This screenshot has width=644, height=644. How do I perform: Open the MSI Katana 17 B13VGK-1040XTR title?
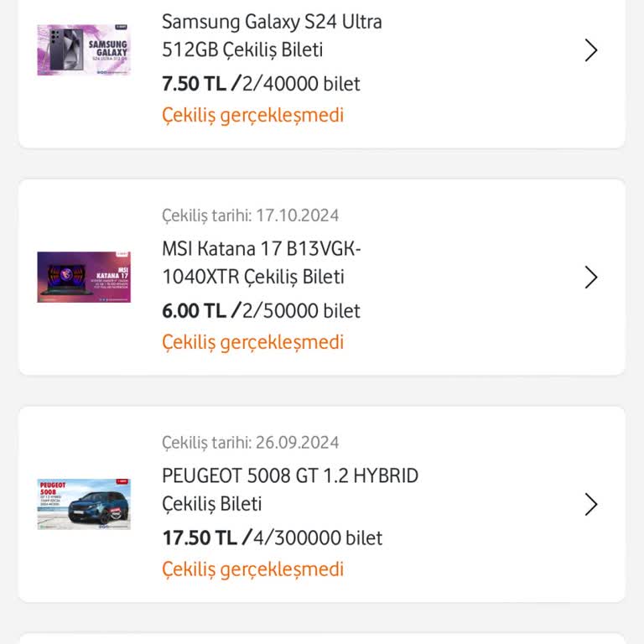(262, 262)
